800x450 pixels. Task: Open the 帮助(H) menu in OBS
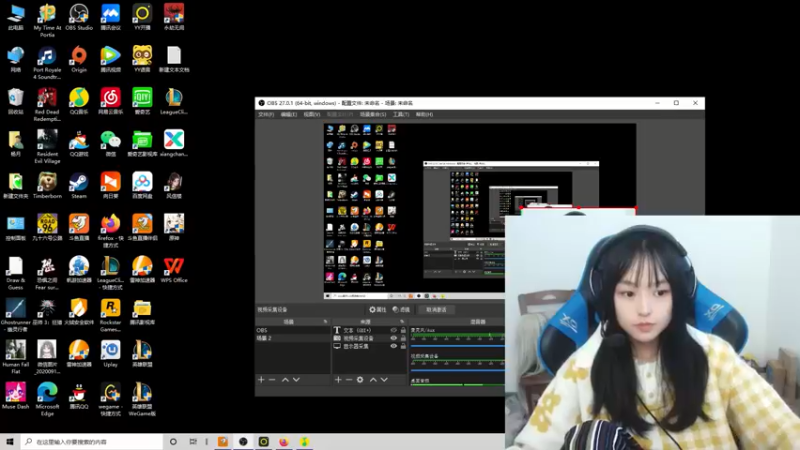[x=424, y=114]
